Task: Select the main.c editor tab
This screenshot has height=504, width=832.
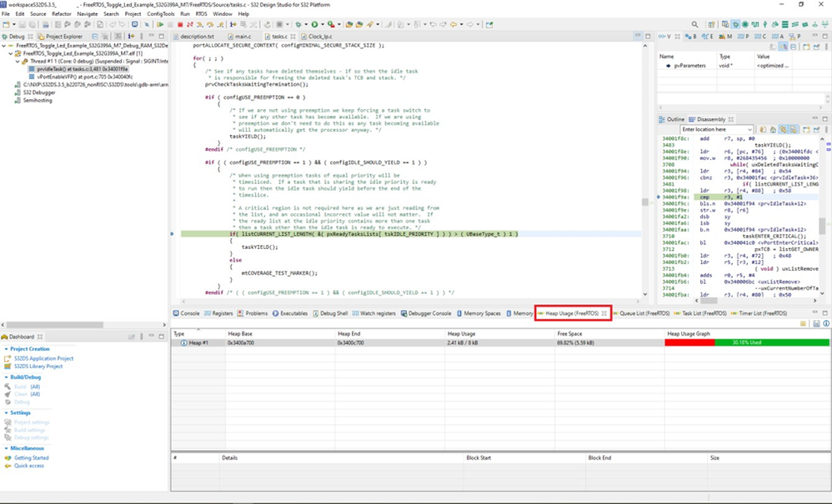Action: click(x=239, y=37)
